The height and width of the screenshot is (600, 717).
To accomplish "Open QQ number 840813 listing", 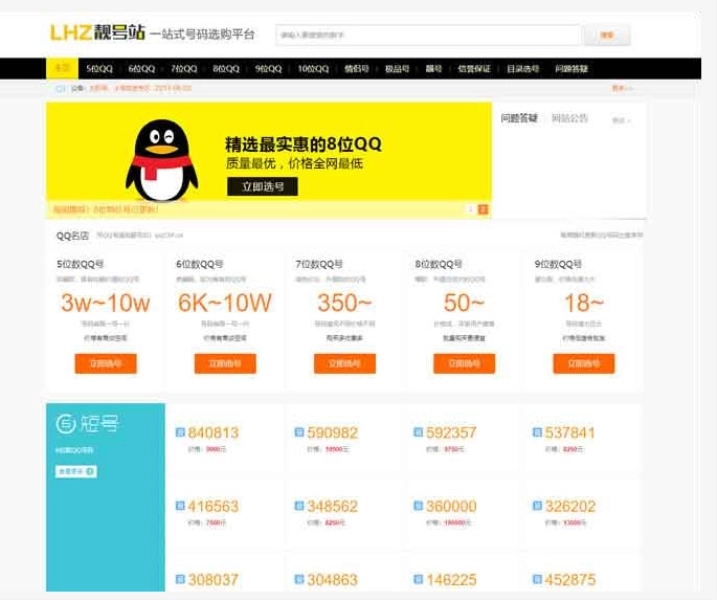I will point(213,433).
